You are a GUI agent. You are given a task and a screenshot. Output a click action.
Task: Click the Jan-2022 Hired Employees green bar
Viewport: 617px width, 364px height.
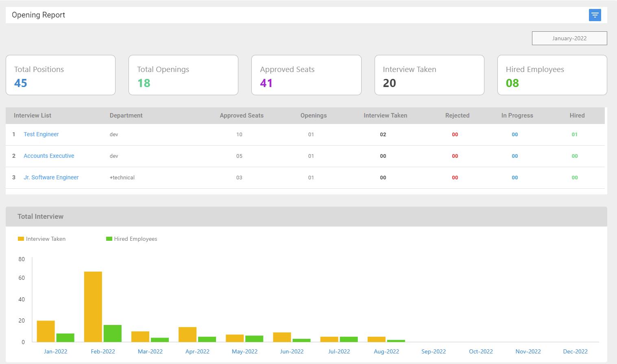coord(65,338)
